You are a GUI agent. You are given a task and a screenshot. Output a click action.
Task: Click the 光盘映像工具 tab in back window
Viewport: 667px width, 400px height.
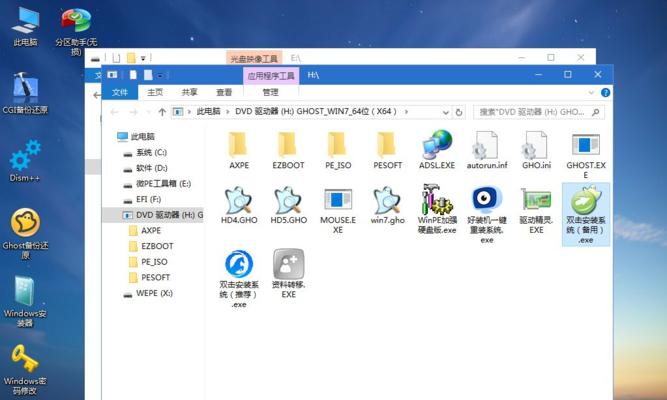pos(254,58)
